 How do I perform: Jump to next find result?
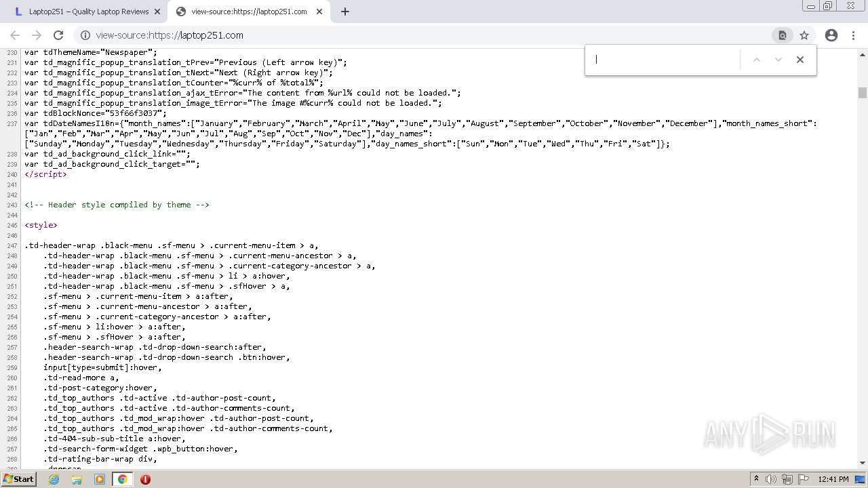[x=778, y=60]
